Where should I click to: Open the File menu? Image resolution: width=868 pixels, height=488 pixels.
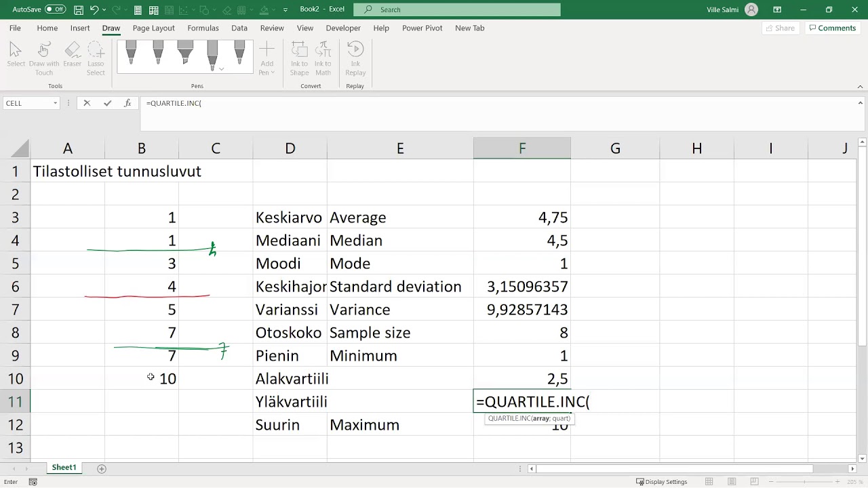(x=15, y=28)
